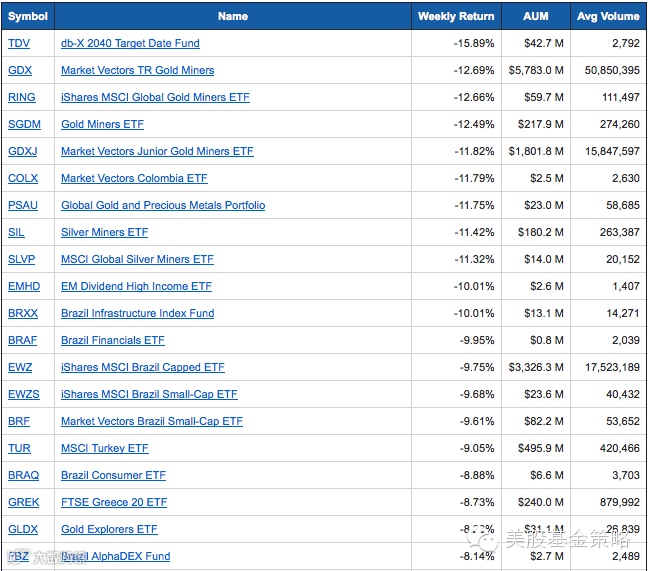Open the BRXX ticker link

[23, 313]
